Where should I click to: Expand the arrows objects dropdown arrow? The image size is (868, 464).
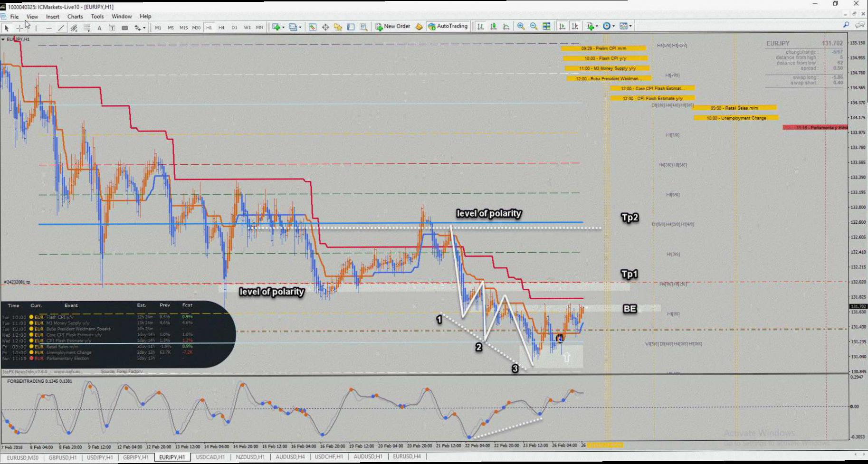tap(144, 28)
